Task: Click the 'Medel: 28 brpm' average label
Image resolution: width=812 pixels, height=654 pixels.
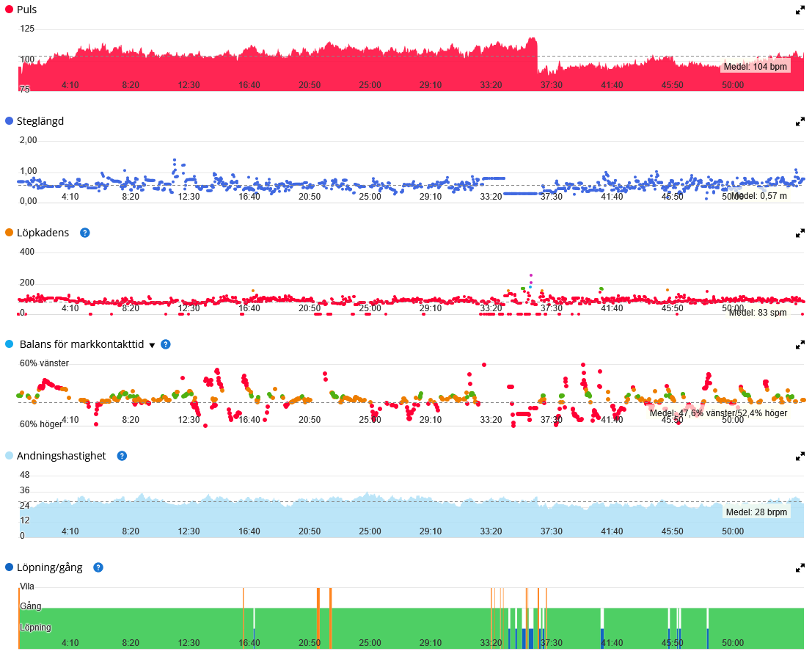Action: 756,512
